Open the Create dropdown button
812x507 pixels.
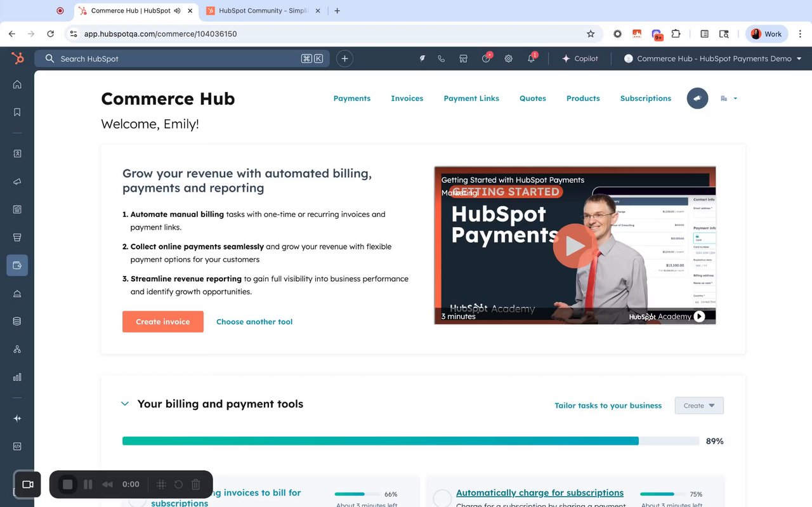(699, 405)
